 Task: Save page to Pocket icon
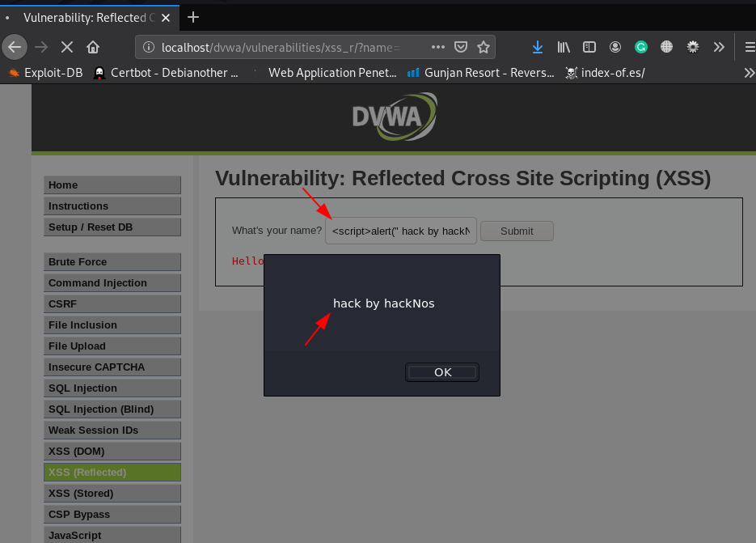pos(461,47)
